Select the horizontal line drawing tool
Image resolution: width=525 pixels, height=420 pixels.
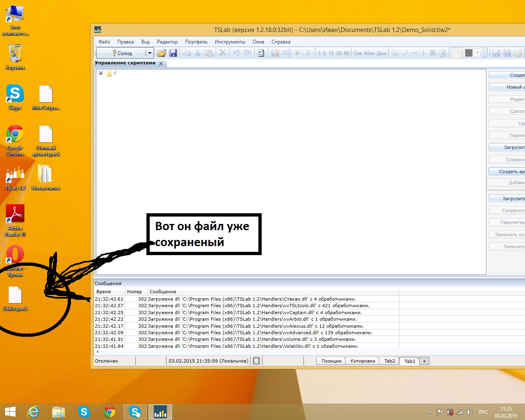pos(415,53)
